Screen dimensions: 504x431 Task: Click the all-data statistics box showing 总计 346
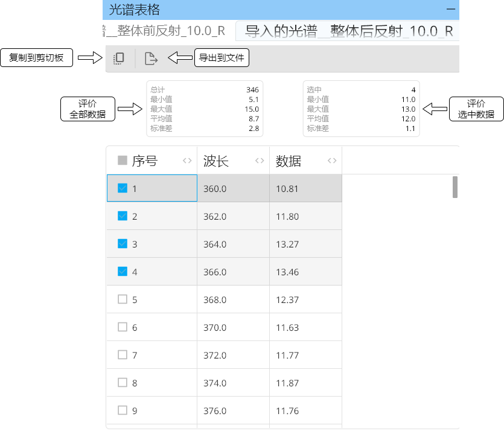[x=205, y=109]
